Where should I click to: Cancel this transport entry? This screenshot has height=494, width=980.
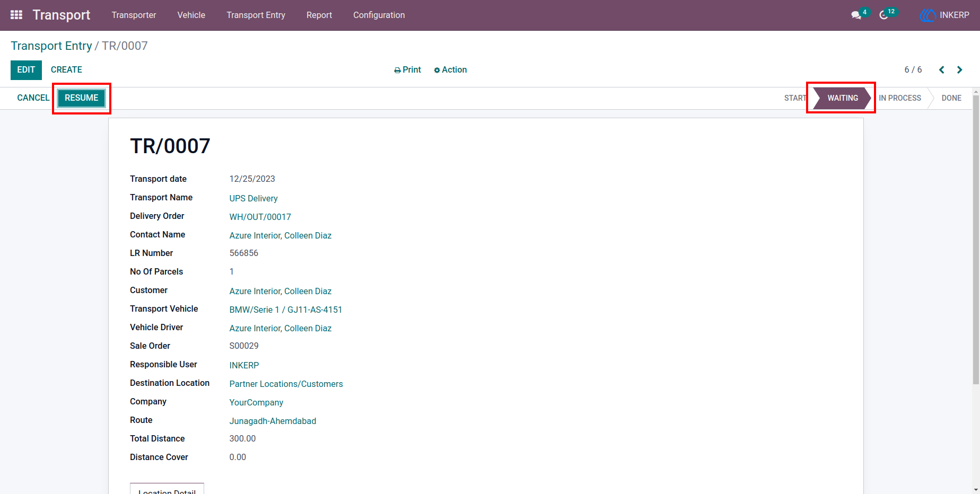[33, 98]
